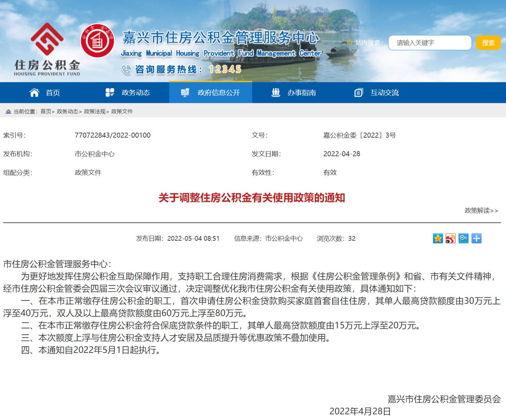The image size is (506, 420).
Task: Share to QQ Zone star icon
Action: pyautogui.click(x=438, y=238)
